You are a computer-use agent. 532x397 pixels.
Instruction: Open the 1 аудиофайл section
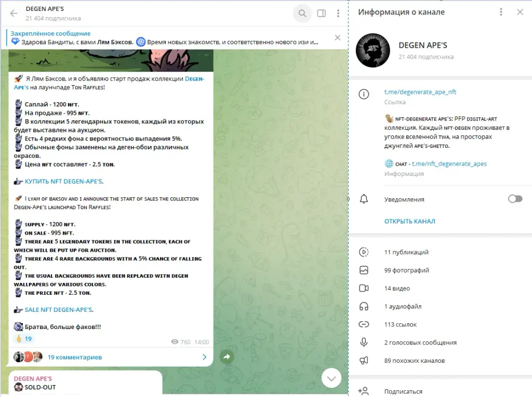[441, 306]
